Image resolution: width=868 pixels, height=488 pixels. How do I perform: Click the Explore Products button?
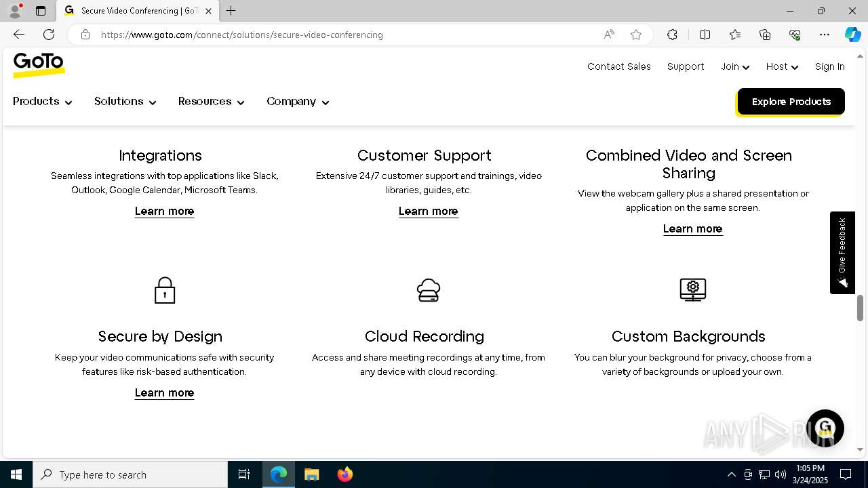[791, 102]
